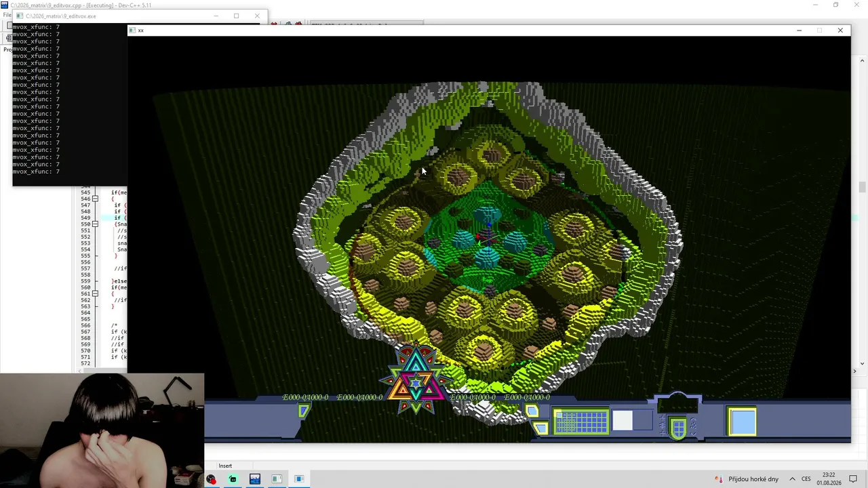Show hidden system tray icons
This screenshot has height=488, width=868.
point(792,479)
